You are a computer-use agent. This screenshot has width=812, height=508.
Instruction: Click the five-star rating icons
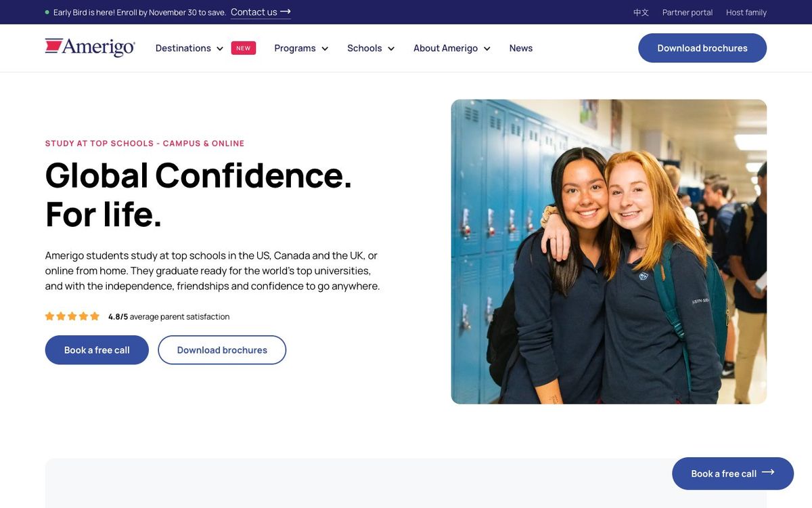[72, 316]
